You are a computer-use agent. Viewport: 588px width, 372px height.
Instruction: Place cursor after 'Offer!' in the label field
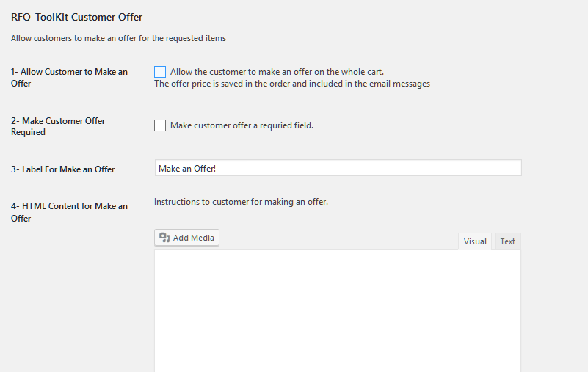click(217, 169)
